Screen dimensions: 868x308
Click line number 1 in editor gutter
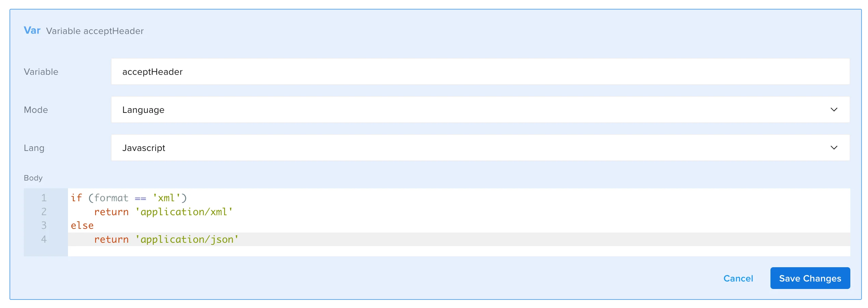[44, 198]
